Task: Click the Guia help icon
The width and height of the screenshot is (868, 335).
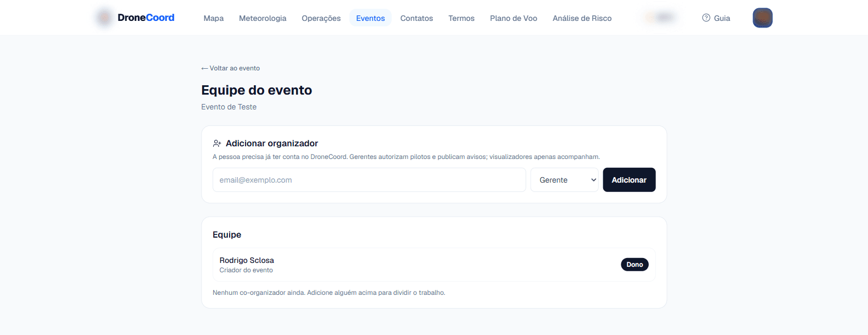Action: [x=706, y=18]
